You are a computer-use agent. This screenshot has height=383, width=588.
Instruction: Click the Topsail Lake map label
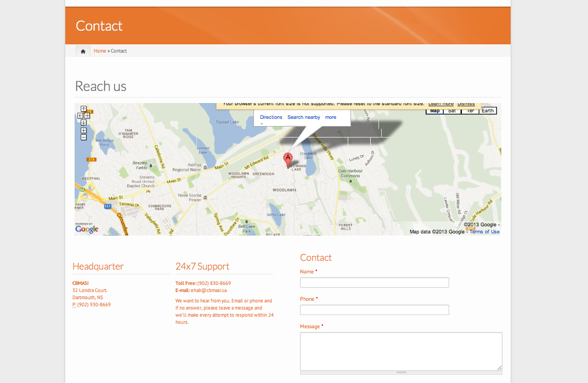coord(227,122)
